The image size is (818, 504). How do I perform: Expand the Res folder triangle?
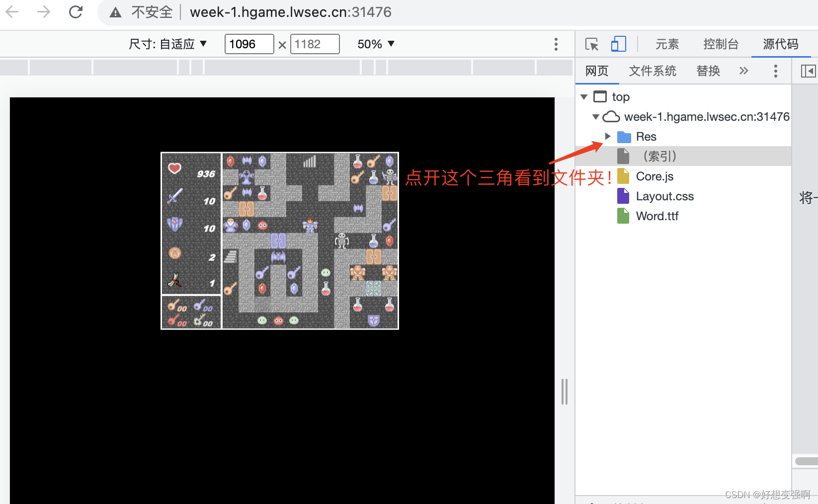coord(607,136)
